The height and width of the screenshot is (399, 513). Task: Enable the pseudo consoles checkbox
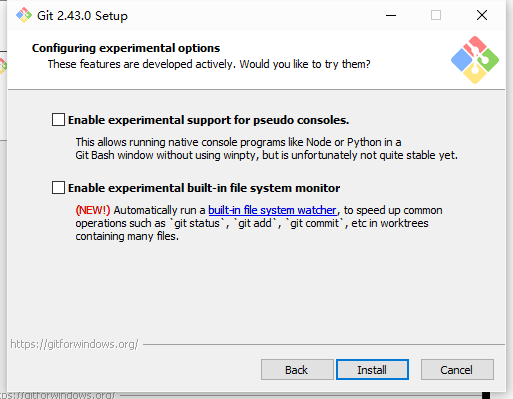tap(58, 120)
